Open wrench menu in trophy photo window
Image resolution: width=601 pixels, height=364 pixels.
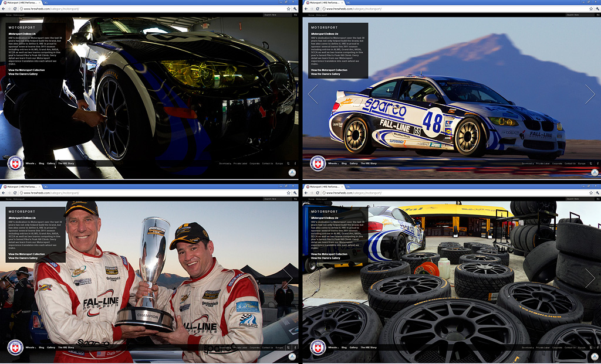pos(295,192)
